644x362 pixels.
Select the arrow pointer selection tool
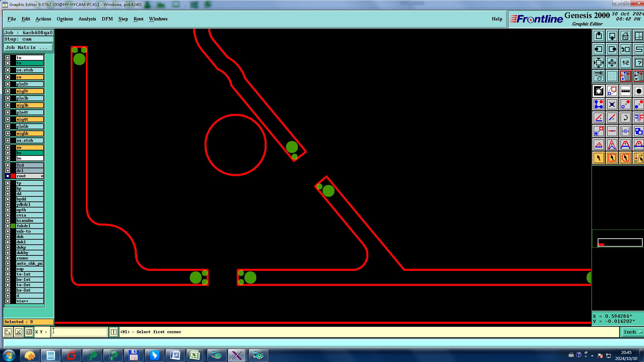coord(598,158)
